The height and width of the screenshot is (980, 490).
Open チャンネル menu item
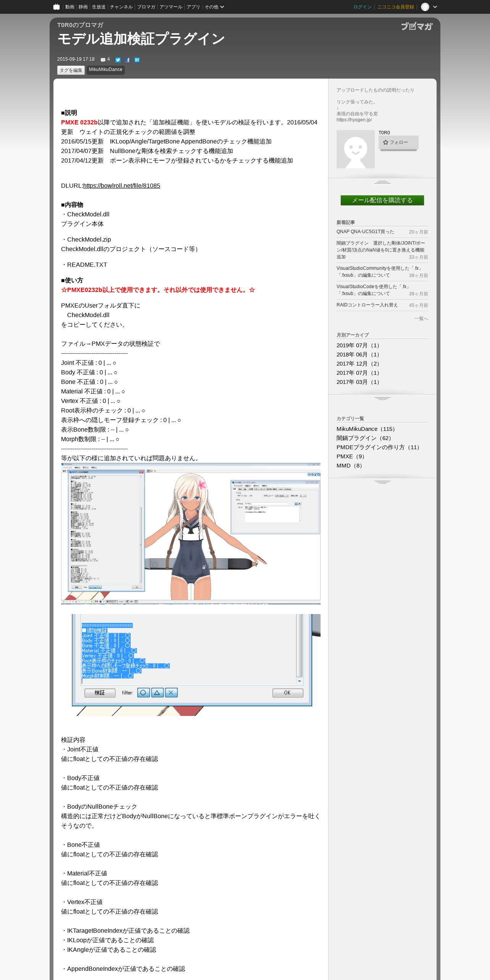coord(121,7)
